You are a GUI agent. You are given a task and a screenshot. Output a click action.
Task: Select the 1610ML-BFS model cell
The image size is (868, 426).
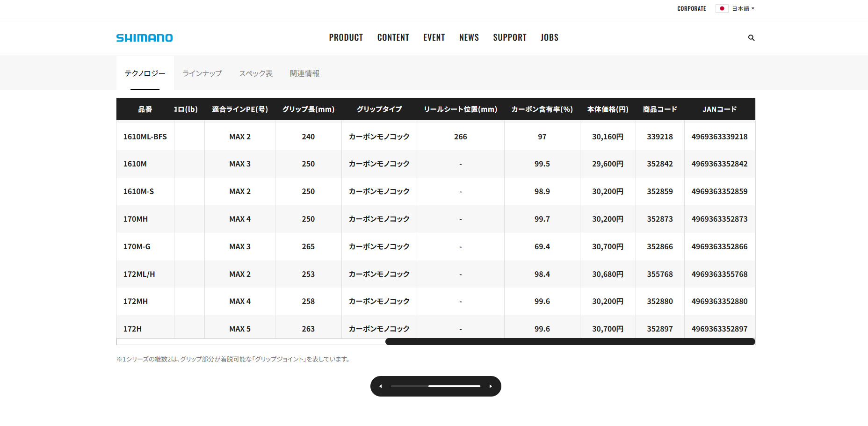[x=145, y=137]
